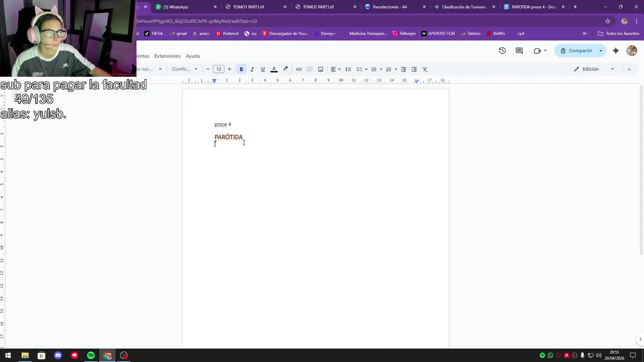Click the 'proce 4' text line
The height and width of the screenshot is (362, 644).
tap(223, 124)
